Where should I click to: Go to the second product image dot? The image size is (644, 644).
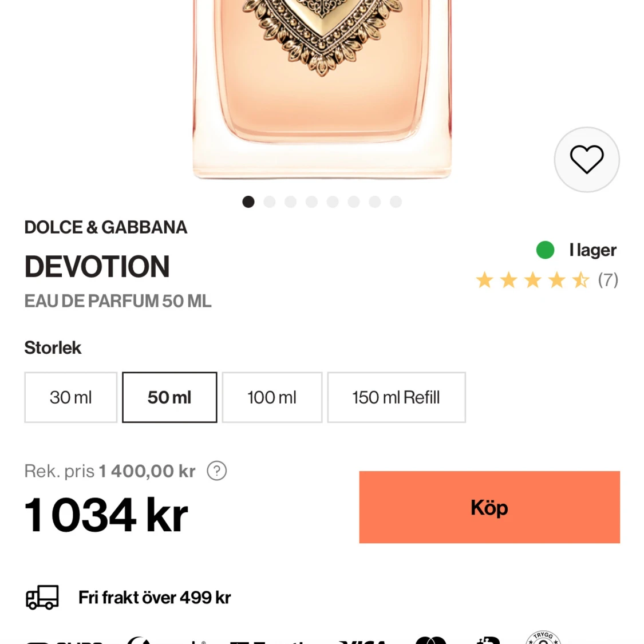click(x=270, y=202)
